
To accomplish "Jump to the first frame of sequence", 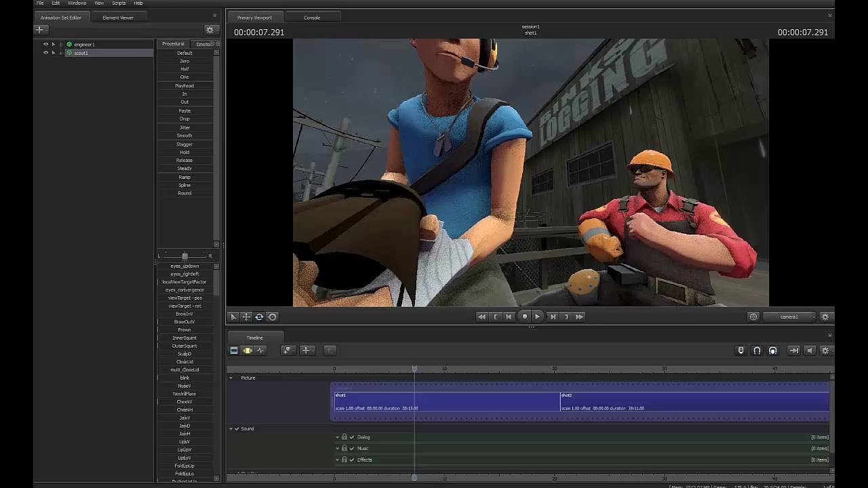I will point(481,317).
